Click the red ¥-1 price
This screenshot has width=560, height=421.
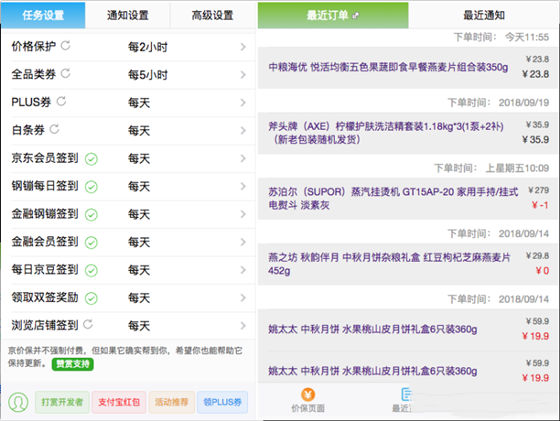tap(540, 205)
